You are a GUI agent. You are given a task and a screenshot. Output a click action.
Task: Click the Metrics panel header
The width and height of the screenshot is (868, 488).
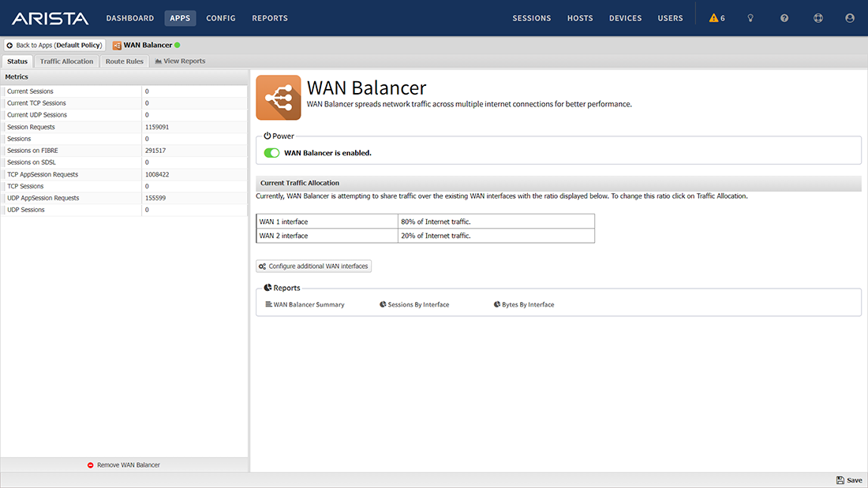click(124, 77)
